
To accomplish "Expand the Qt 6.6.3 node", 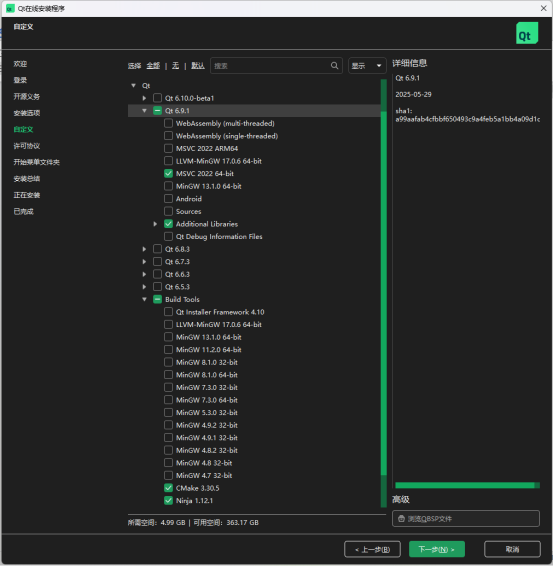I will tap(144, 274).
